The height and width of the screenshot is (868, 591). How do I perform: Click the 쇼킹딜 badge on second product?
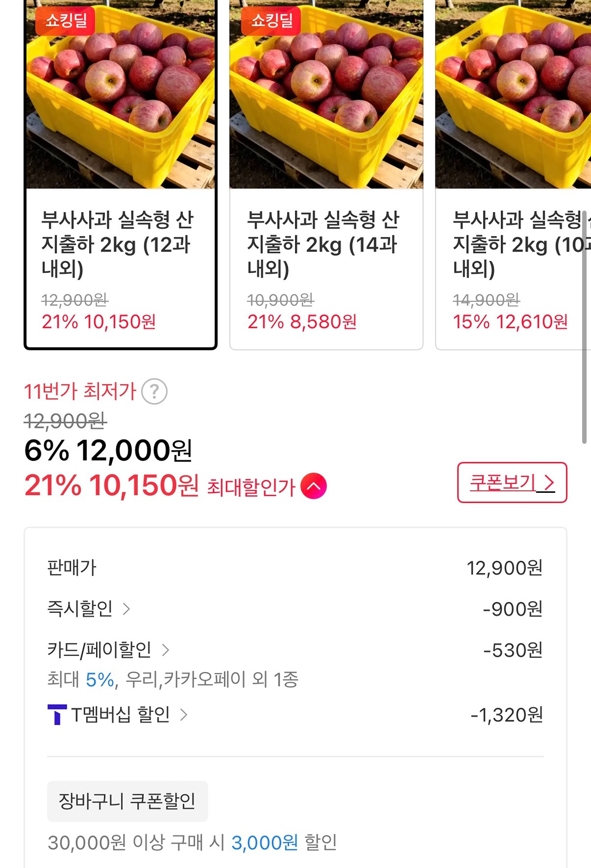click(271, 20)
